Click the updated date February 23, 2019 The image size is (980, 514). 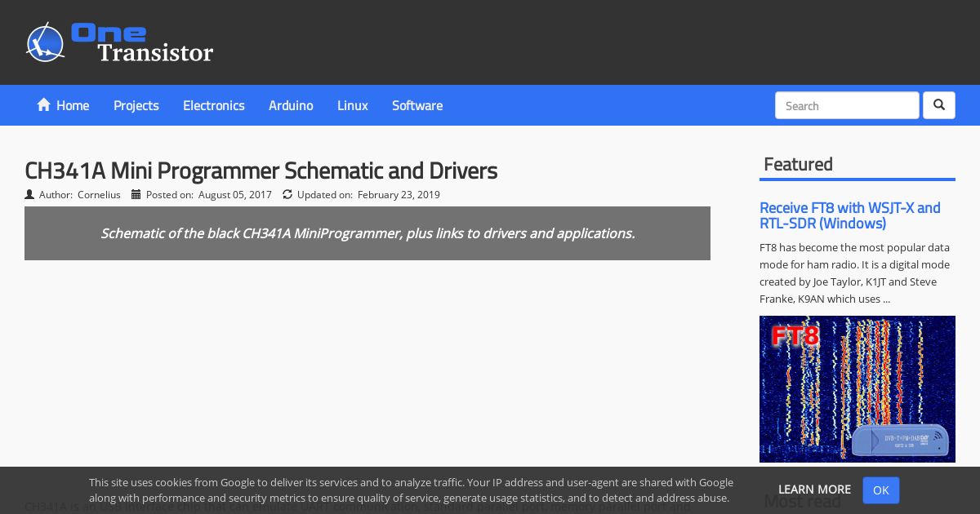[399, 194]
